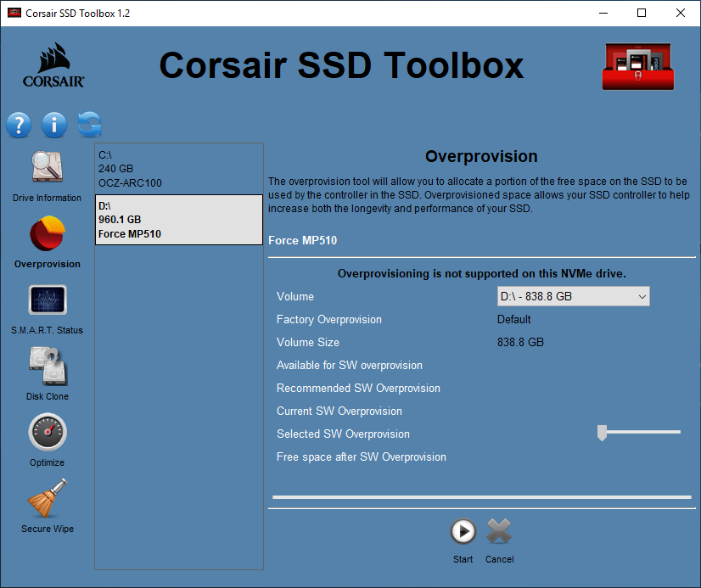The image size is (701, 588).
Task: Click the Corsair logo
Action: coord(53,65)
